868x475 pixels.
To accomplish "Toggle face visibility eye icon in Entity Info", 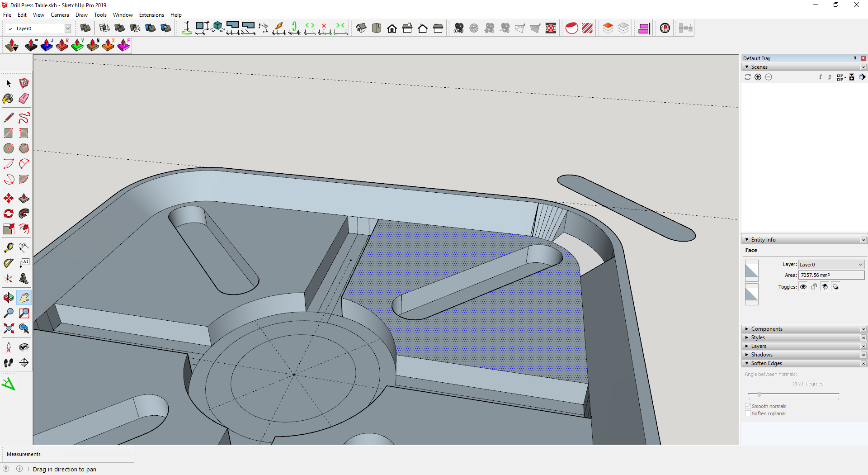I will pyautogui.click(x=803, y=287).
